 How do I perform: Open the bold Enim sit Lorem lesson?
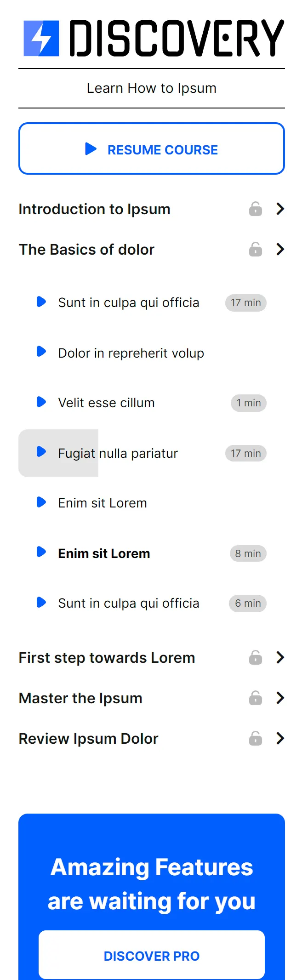pyautogui.click(x=151, y=553)
